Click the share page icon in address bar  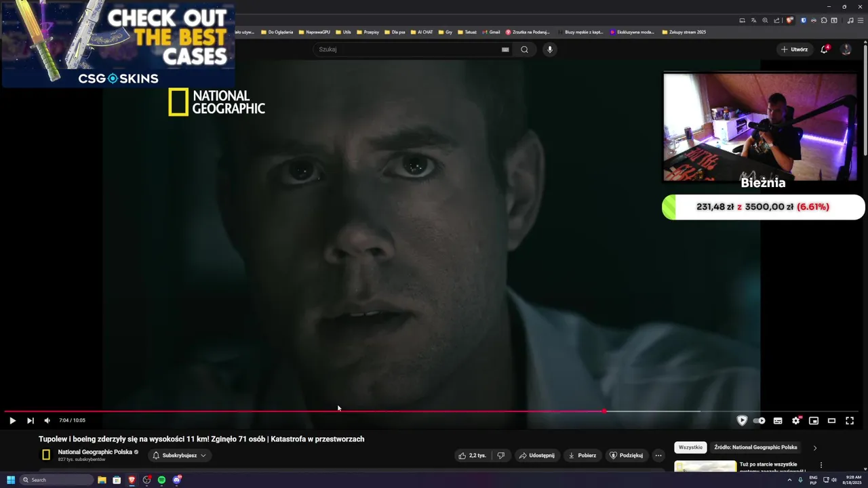776,20
